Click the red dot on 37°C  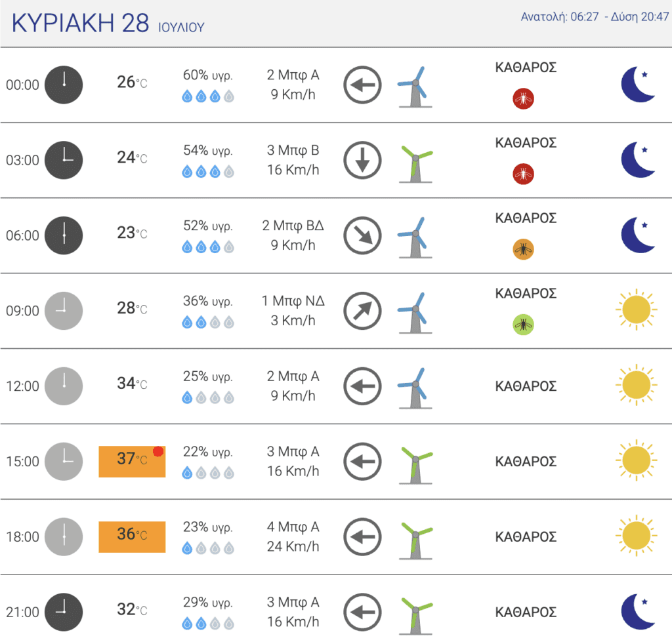point(158,451)
